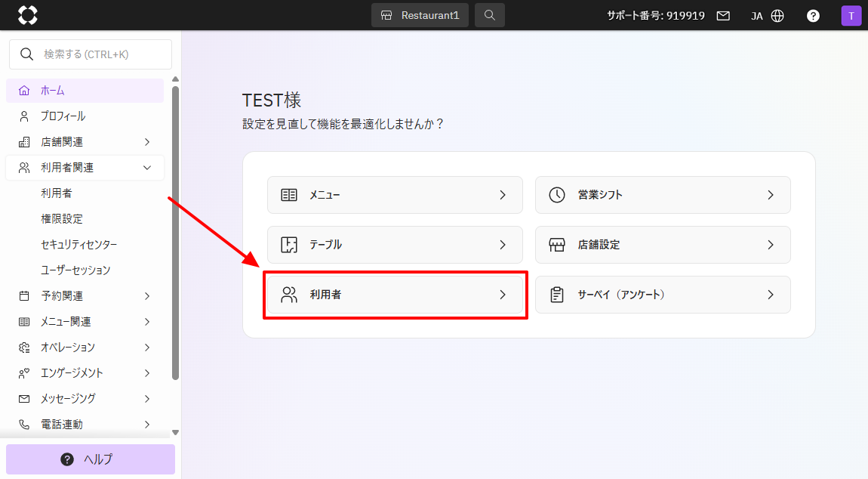Click the gear icon beside オペレーション
The width and height of the screenshot is (868, 479).
pyautogui.click(x=24, y=348)
